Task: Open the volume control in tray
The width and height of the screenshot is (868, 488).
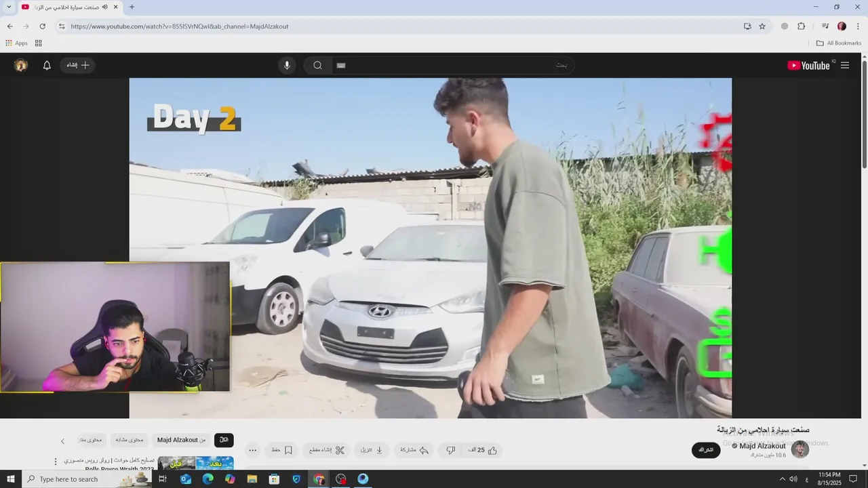Action: tap(793, 479)
